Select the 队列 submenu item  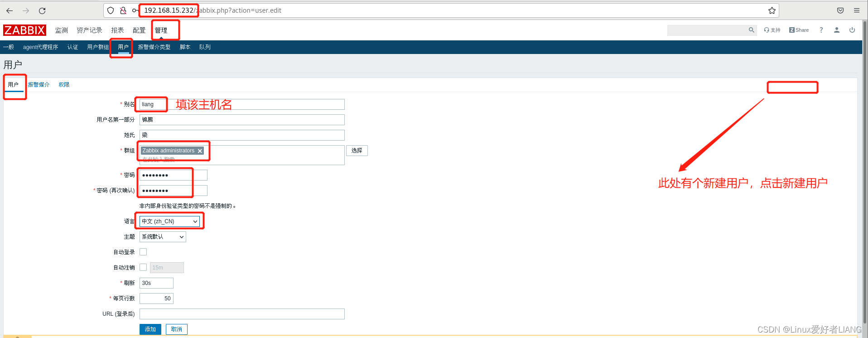(205, 47)
